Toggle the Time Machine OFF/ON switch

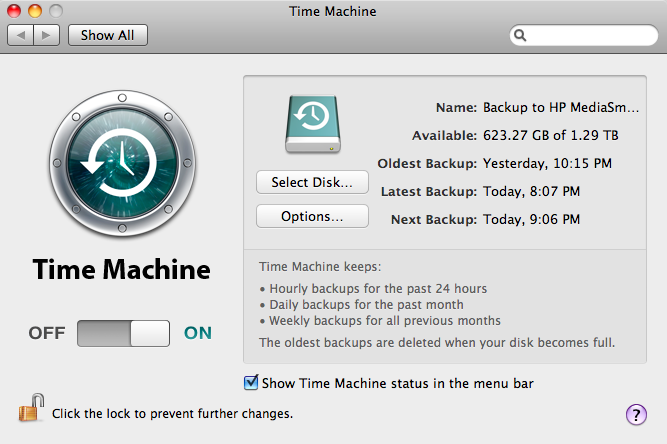coord(123,333)
